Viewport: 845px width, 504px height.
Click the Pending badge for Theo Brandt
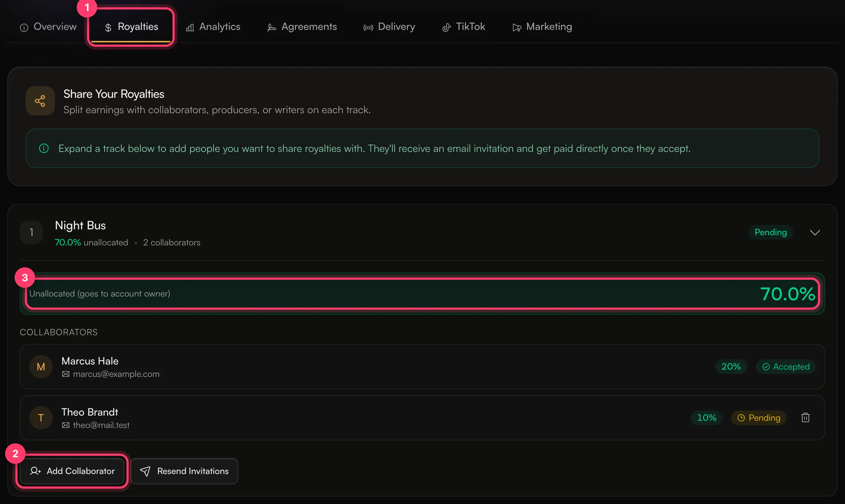pos(759,418)
